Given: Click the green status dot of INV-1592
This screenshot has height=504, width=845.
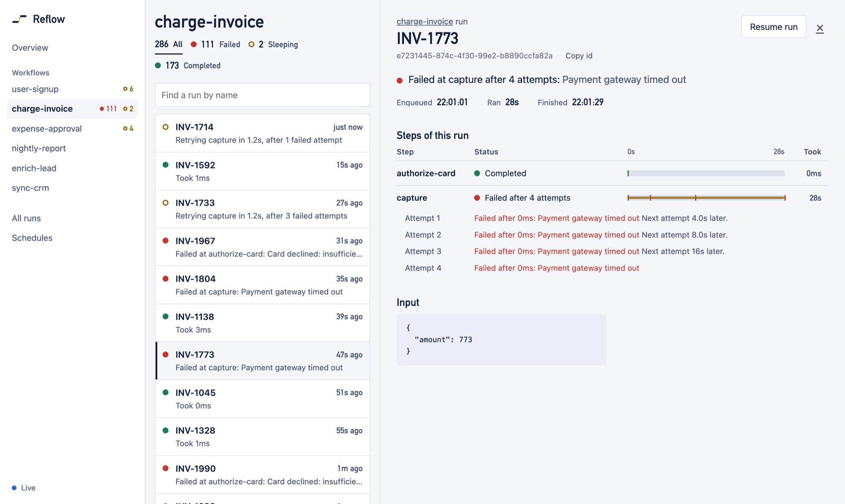Looking at the screenshot, I should [x=166, y=165].
